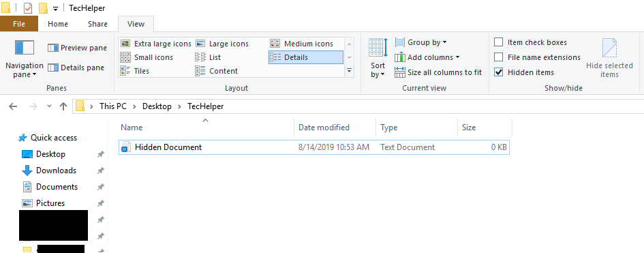
Task: Open the Group by dropdown
Action: [x=421, y=42]
